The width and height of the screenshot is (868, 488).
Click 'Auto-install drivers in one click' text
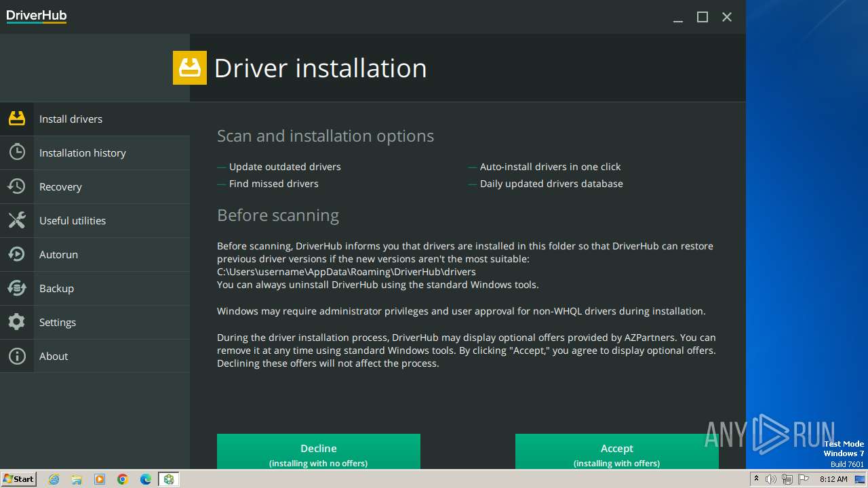(x=551, y=167)
